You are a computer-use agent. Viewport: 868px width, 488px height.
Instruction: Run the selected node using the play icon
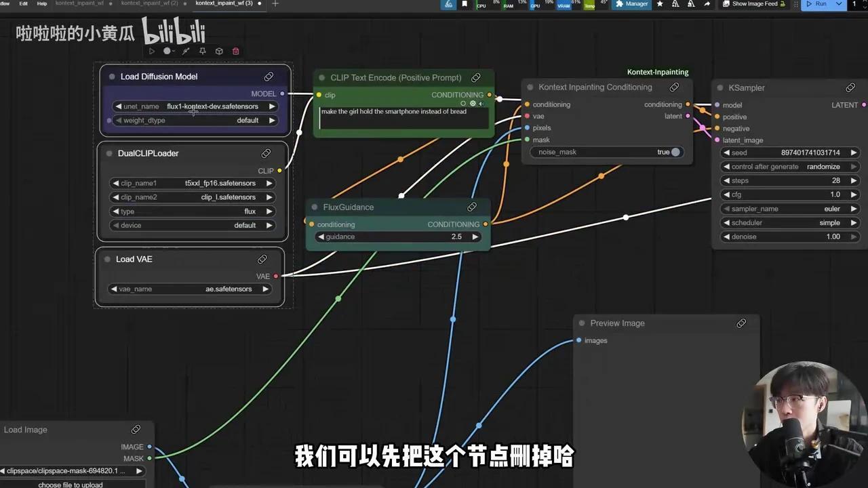click(x=152, y=51)
